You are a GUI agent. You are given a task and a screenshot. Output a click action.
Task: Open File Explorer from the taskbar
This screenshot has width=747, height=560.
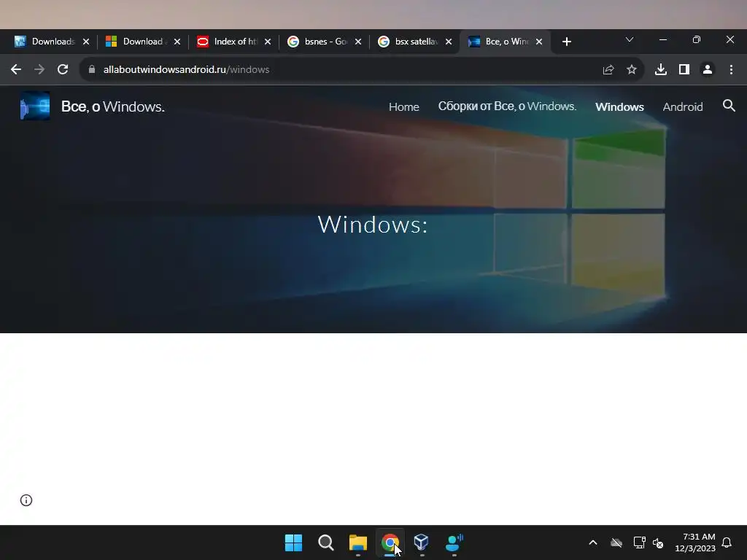[357, 542]
